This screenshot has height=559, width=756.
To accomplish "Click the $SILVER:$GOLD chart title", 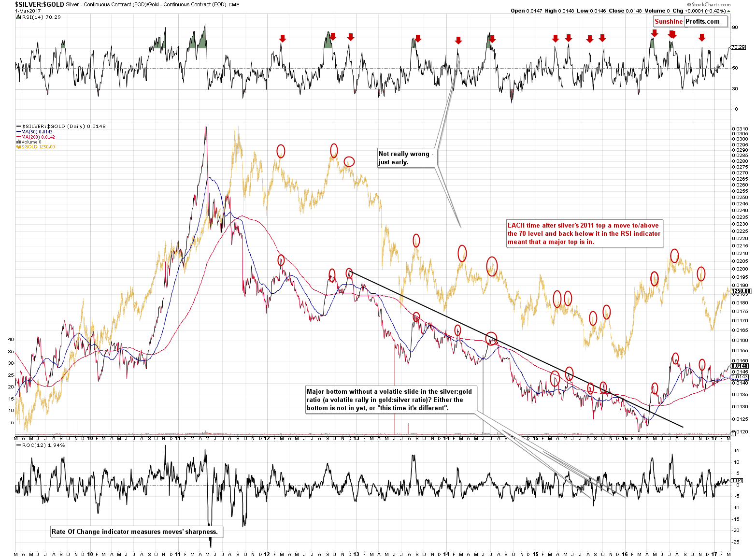I will point(40,4).
